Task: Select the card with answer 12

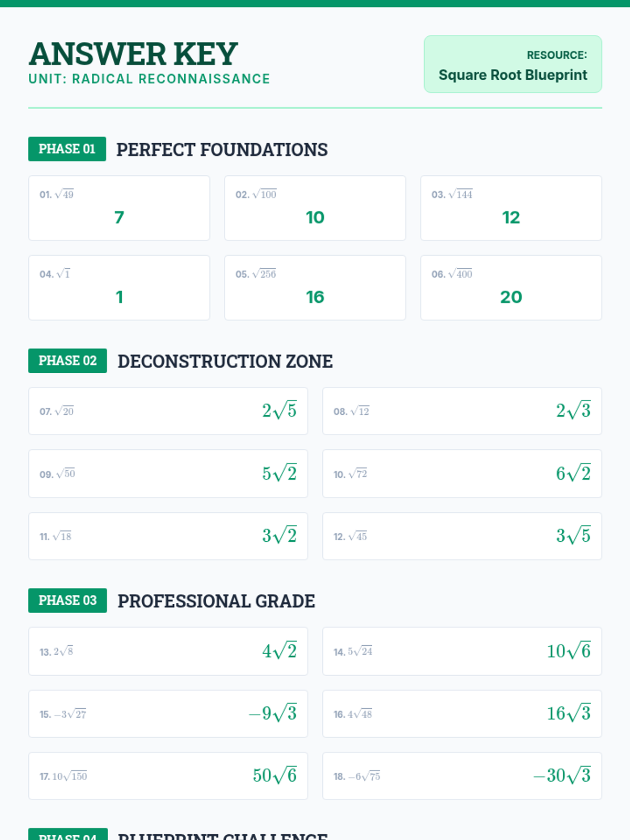Action: pos(511,208)
